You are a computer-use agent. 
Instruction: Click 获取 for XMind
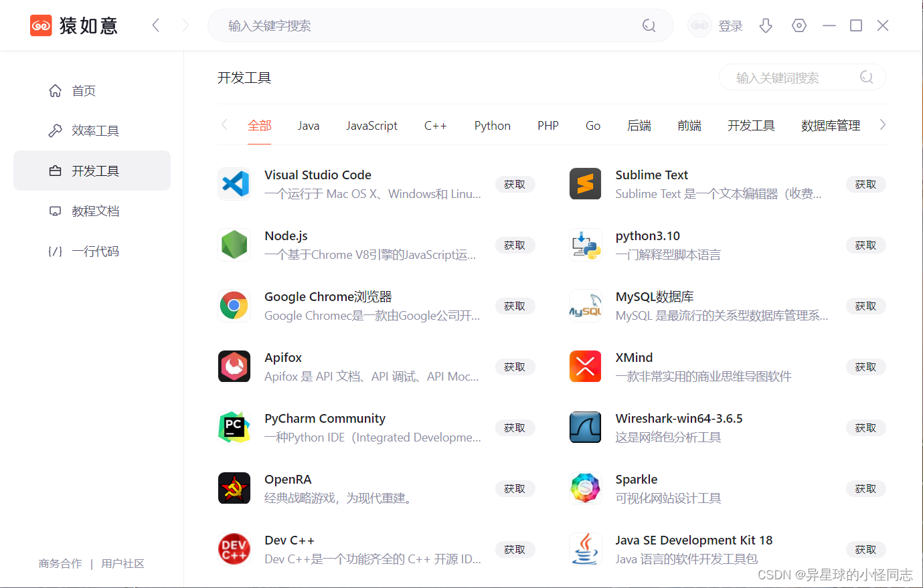(x=865, y=367)
